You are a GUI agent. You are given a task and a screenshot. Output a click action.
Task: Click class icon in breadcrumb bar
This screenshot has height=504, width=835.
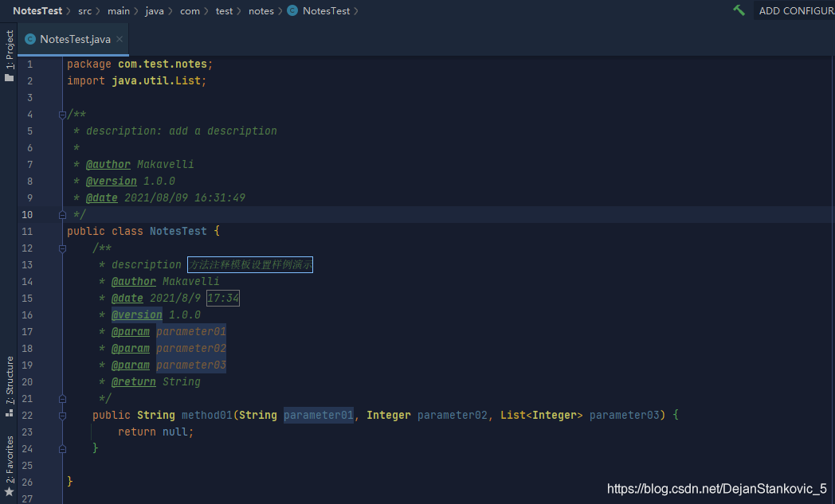pos(292,10)
